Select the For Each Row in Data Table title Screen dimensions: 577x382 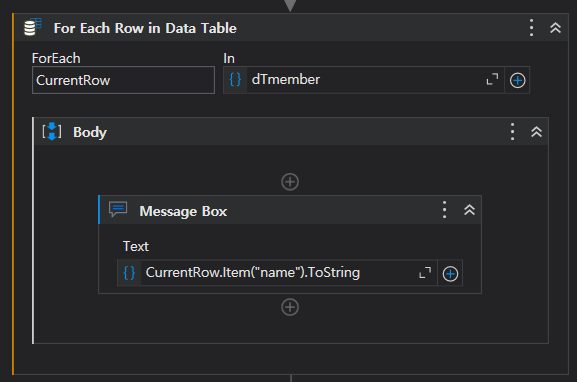click(x=145, y=28)
